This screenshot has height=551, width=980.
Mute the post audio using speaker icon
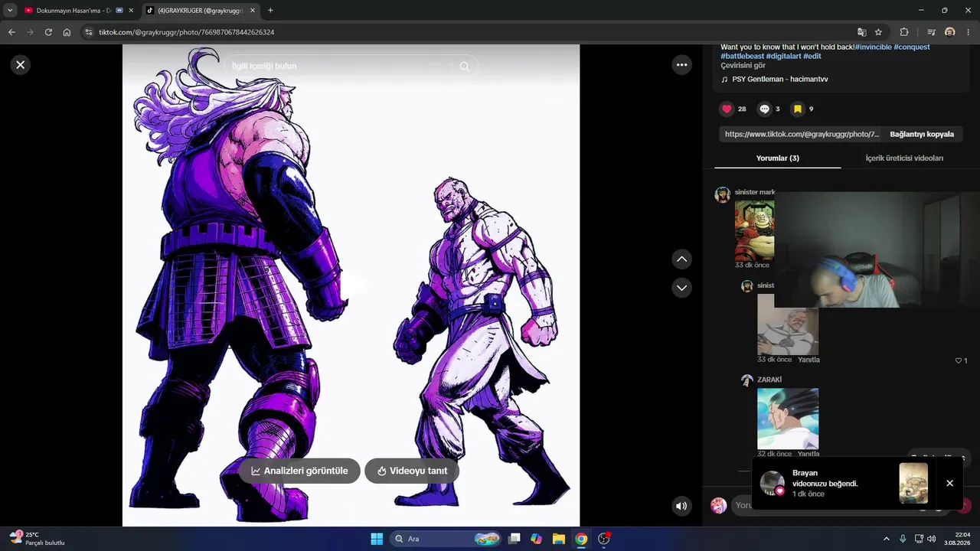(681, 506)
